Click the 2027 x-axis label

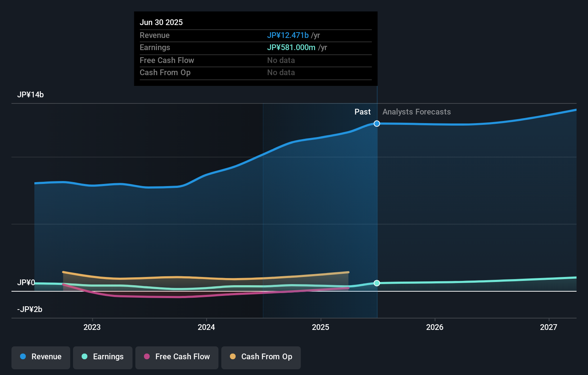pos(549,327)
